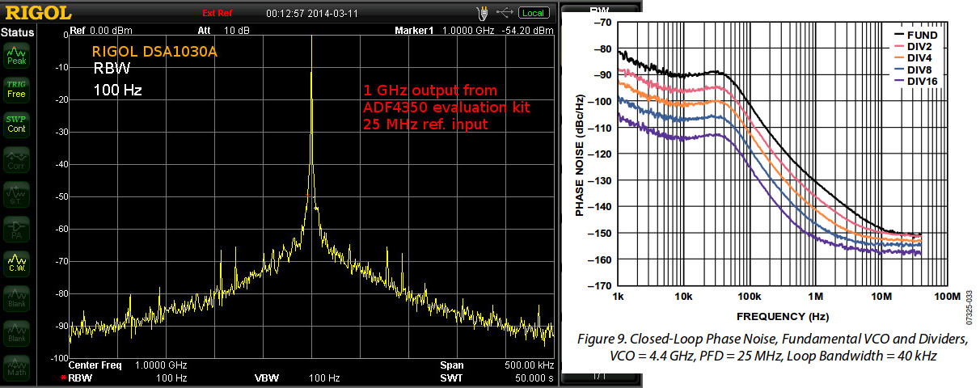Viewport: 980px width, 388px height.
Task: Click the RIGOL logo
Action: pos(37,13)
